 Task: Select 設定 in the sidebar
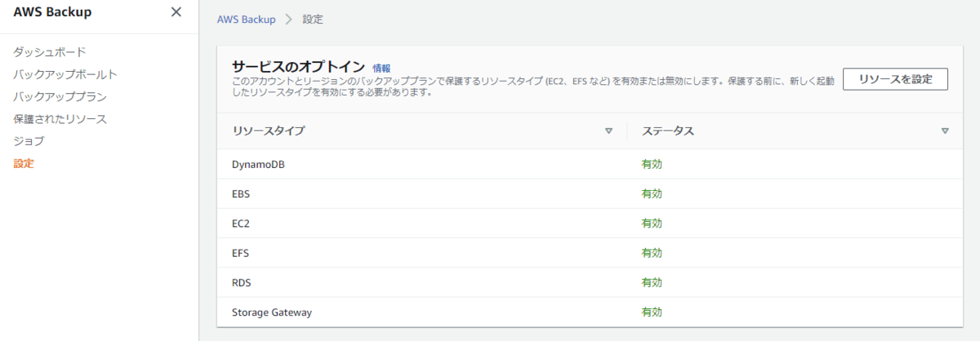click(24, 163)
